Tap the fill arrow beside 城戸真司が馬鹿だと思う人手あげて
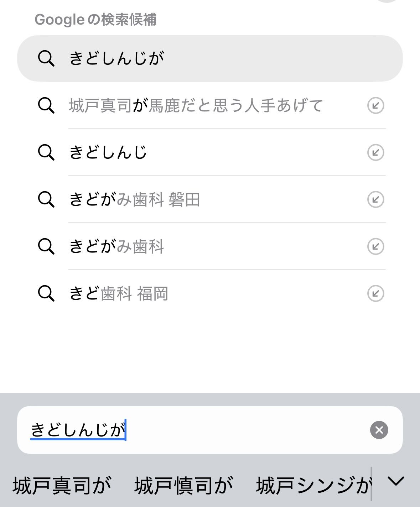This screenshot has width=420, height=507. 375,105
